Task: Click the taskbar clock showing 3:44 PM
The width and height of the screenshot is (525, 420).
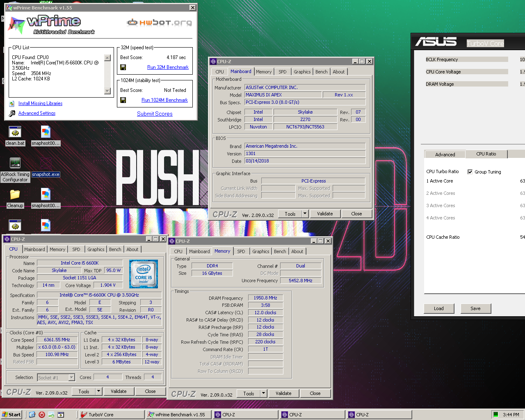Action: click(511, 415)
